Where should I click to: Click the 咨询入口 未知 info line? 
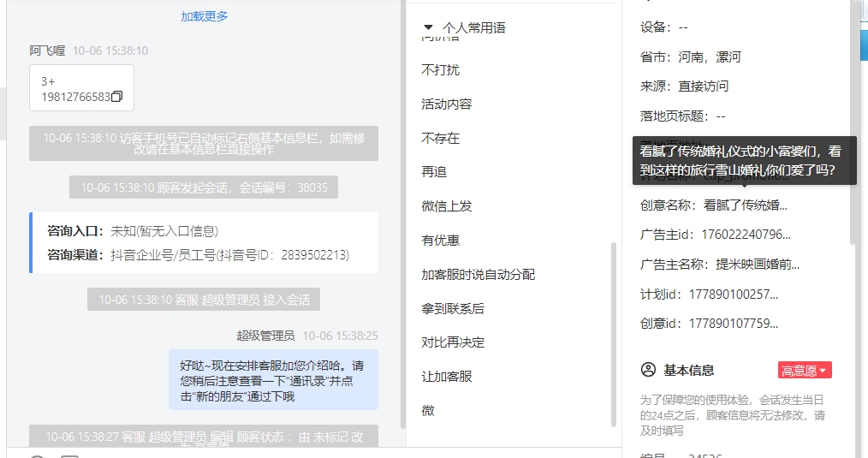click(133, 231)
